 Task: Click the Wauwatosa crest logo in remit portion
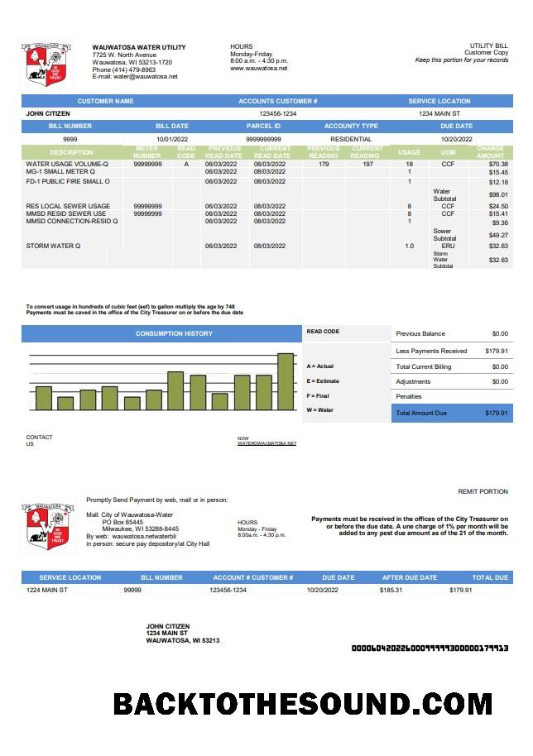[47, 526]
